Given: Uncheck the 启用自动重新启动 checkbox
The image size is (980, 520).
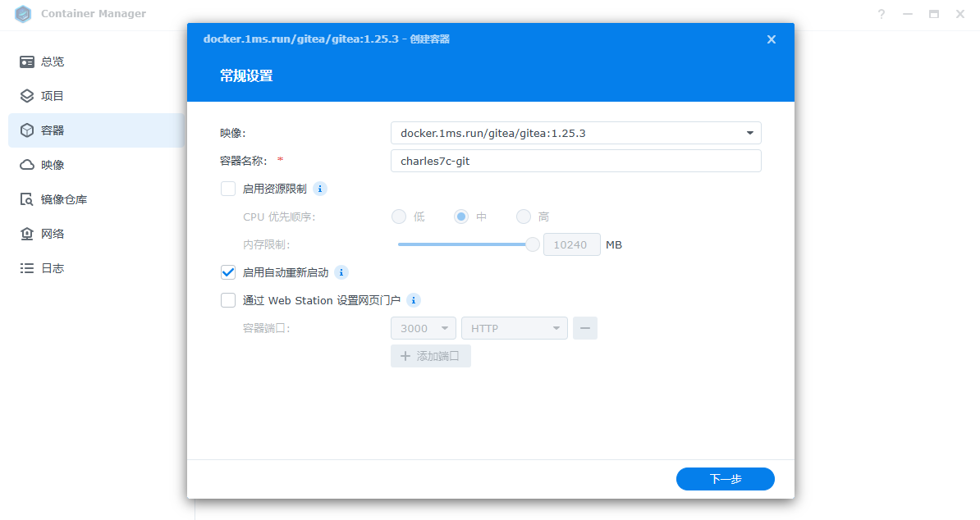Looking at the screenshot, I should 228,272.
